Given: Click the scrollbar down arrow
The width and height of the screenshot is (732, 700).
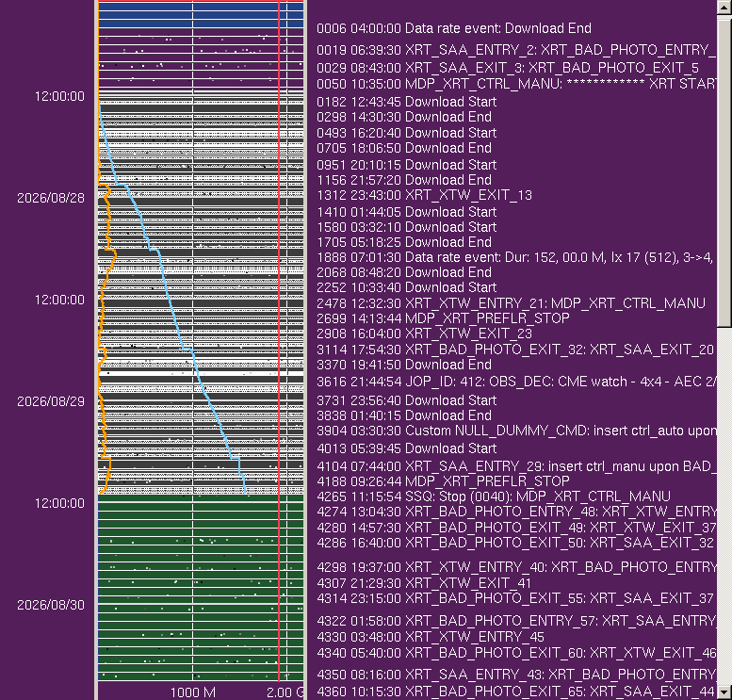Looking at the screenshot, I should (x=724, y=692).
